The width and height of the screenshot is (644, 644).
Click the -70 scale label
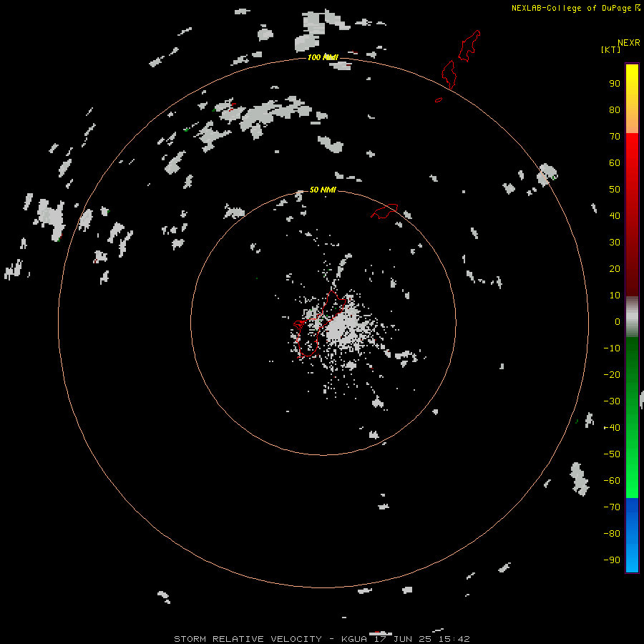tap(612, 507)
